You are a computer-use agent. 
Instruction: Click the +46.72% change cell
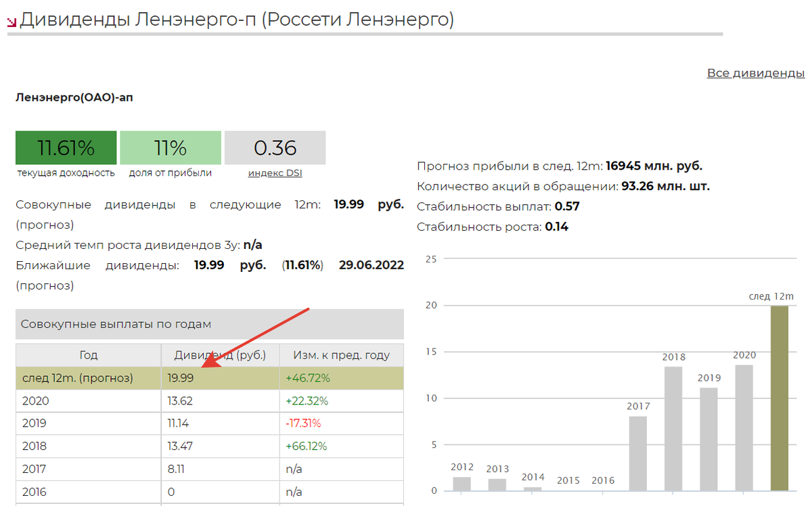(x=342, y=378)
